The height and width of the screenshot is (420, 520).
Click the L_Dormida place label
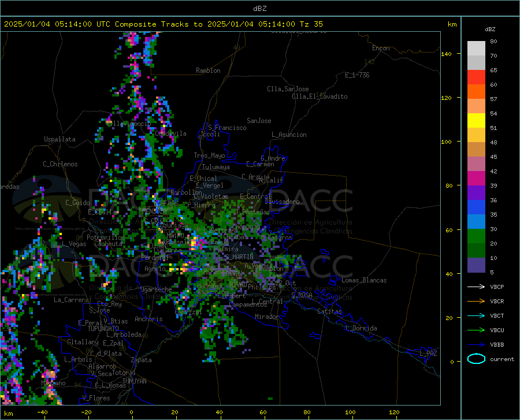(361, 328)
